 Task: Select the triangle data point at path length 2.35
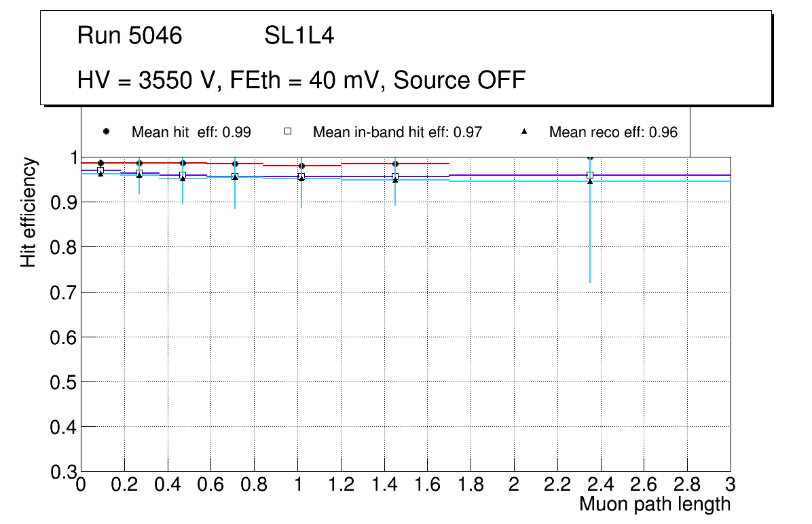pyautogui.click(x=590, y=181)
